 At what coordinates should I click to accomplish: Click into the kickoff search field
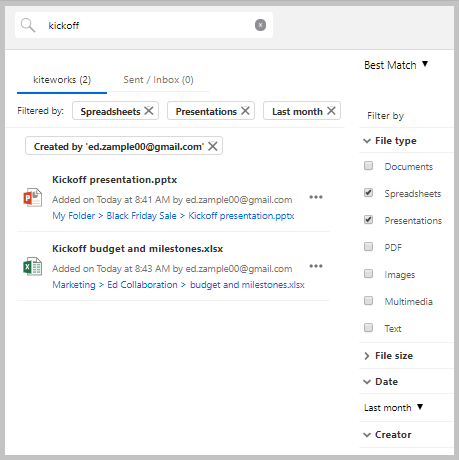144,25
